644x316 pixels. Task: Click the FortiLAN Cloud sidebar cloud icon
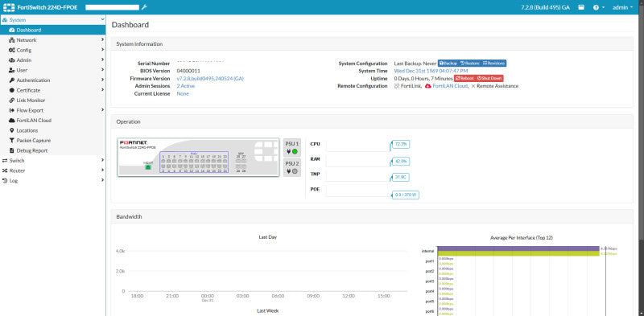tap(12, 121)
